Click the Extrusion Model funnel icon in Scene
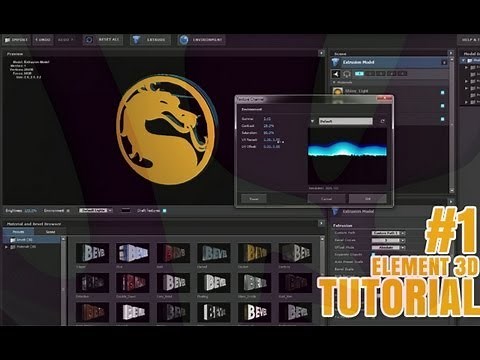 [336, 62]
